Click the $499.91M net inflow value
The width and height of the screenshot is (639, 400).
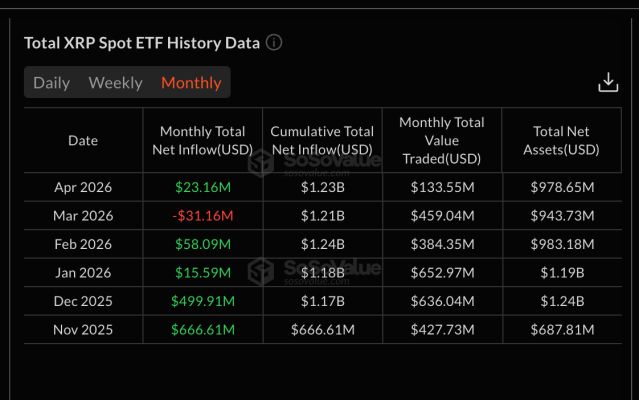[203, 301]
